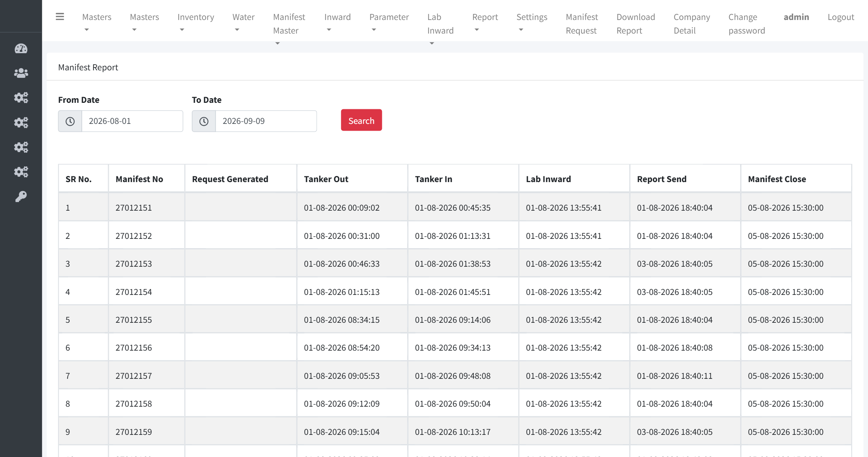Select manifest number 27012155
Screen dimensions: 868x457
pyautogui.click(x=134, y=320)
